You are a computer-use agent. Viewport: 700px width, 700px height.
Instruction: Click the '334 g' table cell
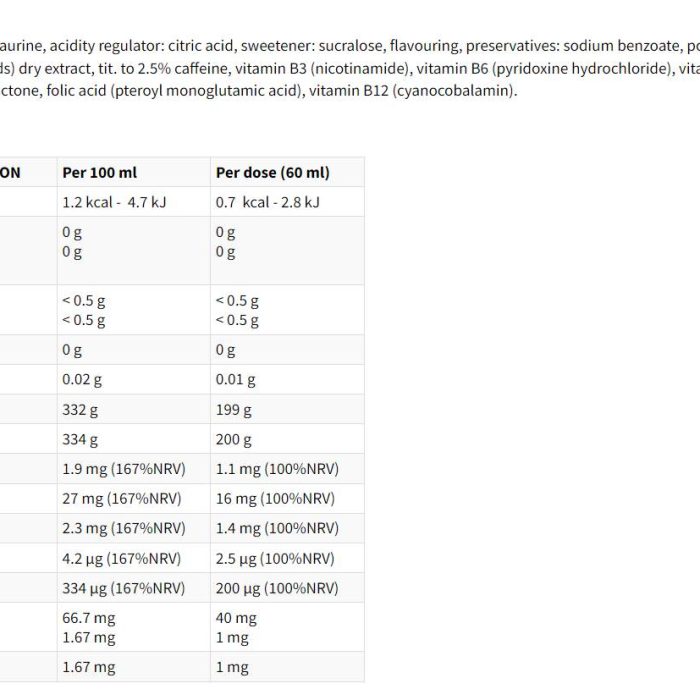[x=133, y=439]
